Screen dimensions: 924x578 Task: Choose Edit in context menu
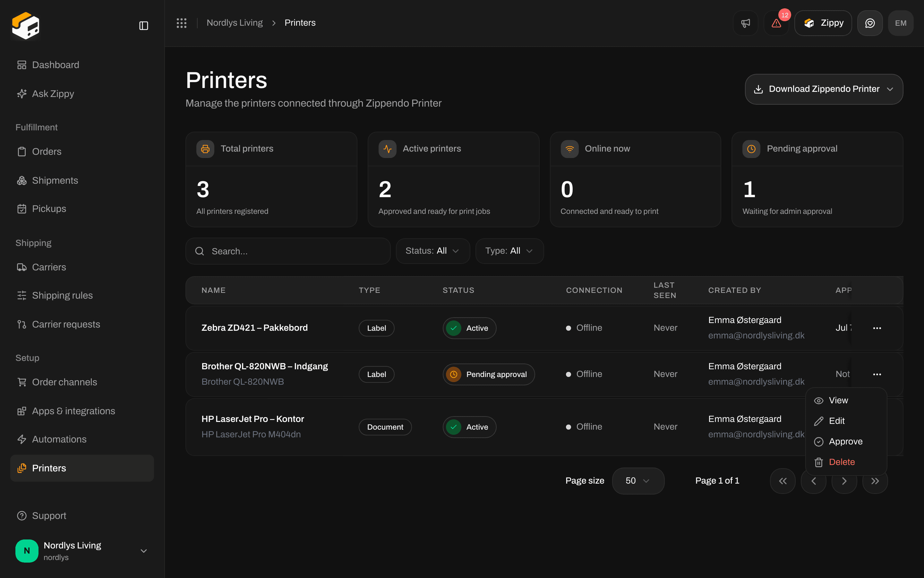(x=846, y=421)
